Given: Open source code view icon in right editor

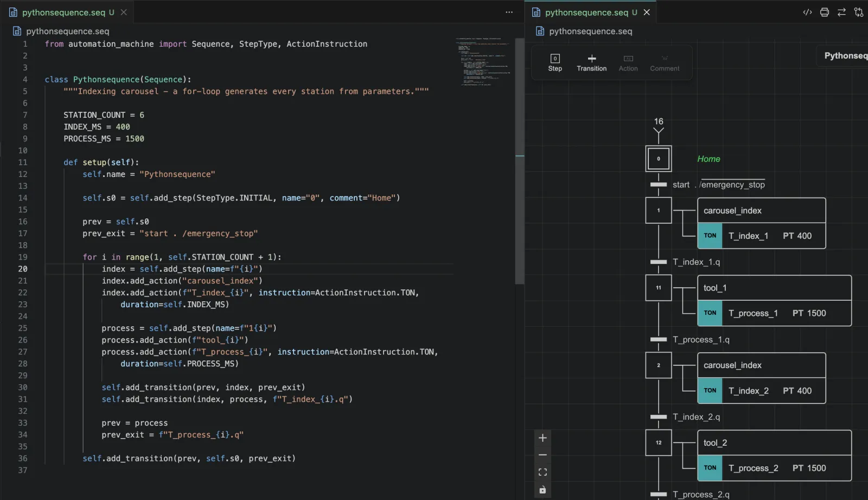Looking at the screenshot, I should click(807, 12).
